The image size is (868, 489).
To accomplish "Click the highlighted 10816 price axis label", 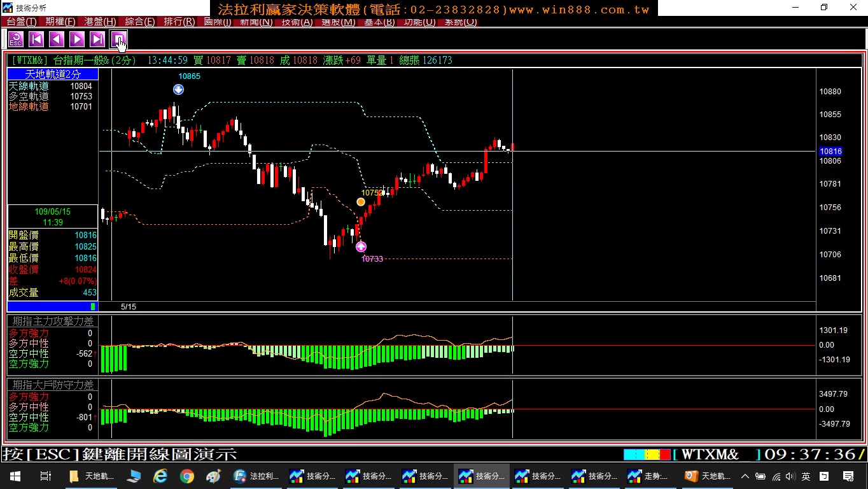I will coord(830,152).
